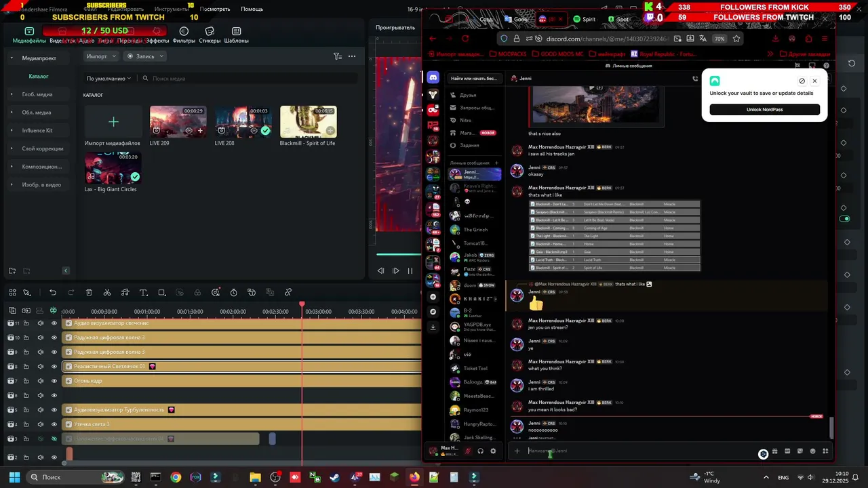Open the emoji picker in Discord message bar

(812, 451)
